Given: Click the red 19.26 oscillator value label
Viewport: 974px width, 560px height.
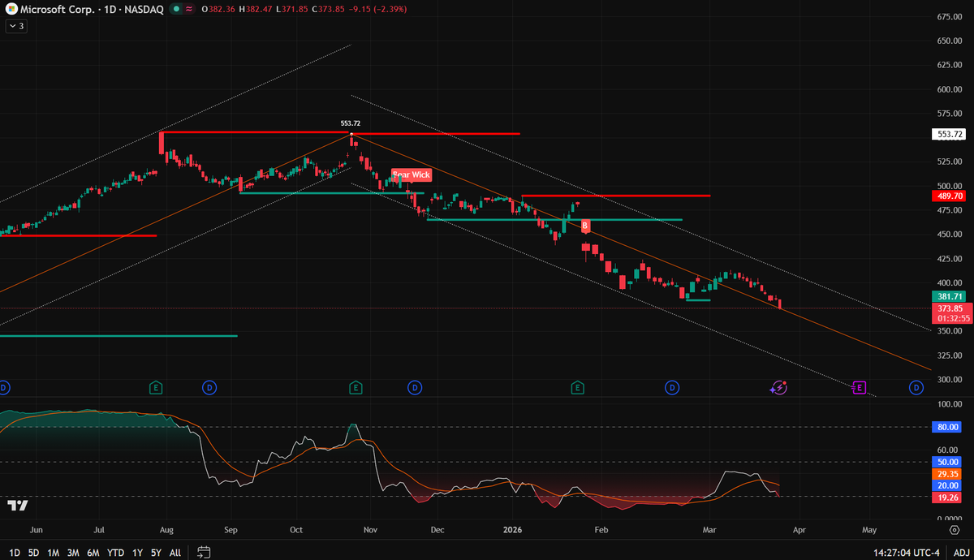Looking at the screenshot, I should pyautogui.click(x=949, y=497).
